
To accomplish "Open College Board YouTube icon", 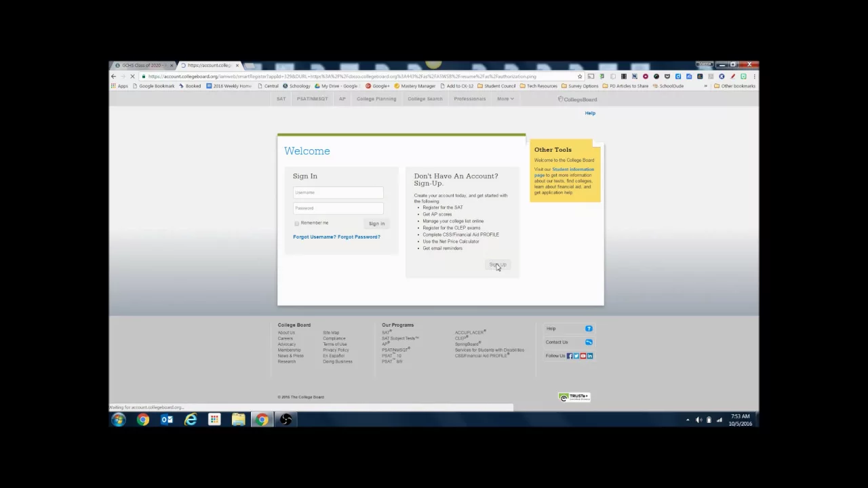I will pyautogui.click(x=583, y=356).
